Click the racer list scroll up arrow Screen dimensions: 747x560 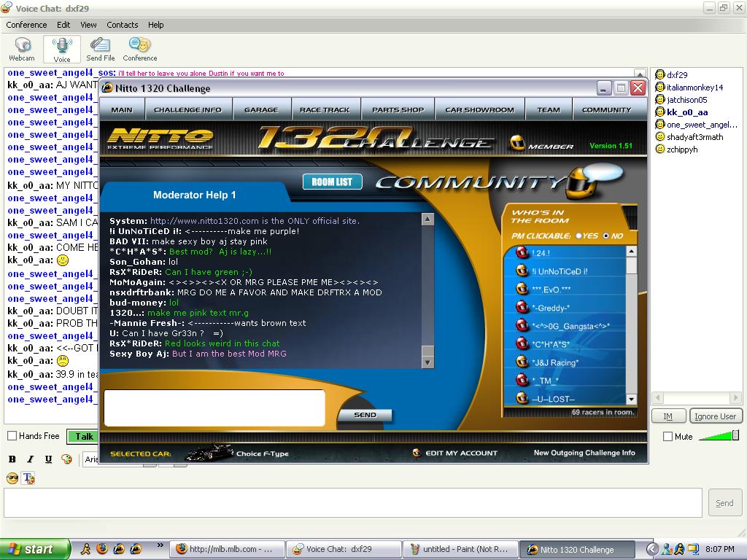[x=631, y=252]
